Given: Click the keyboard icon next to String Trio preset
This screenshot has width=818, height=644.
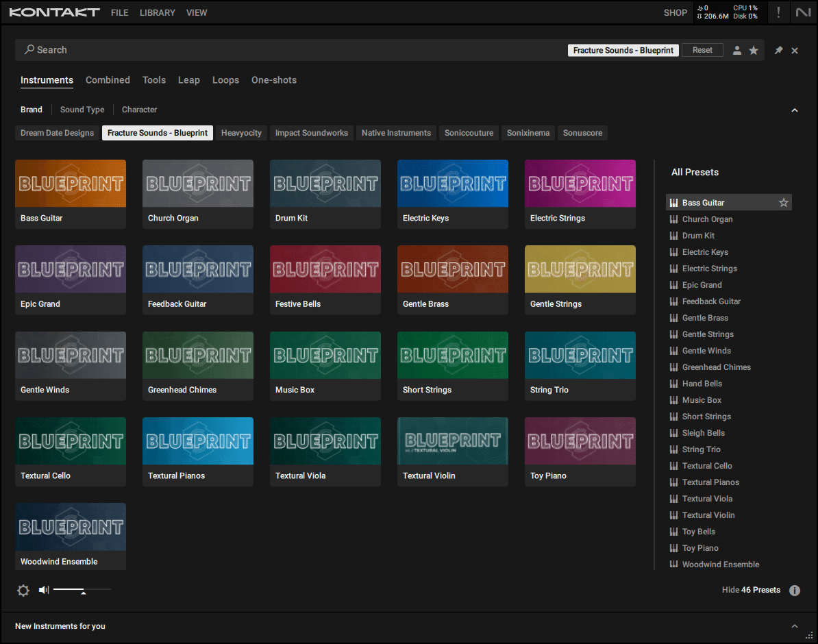Looking at the screenshot, I should click(673, 449).
